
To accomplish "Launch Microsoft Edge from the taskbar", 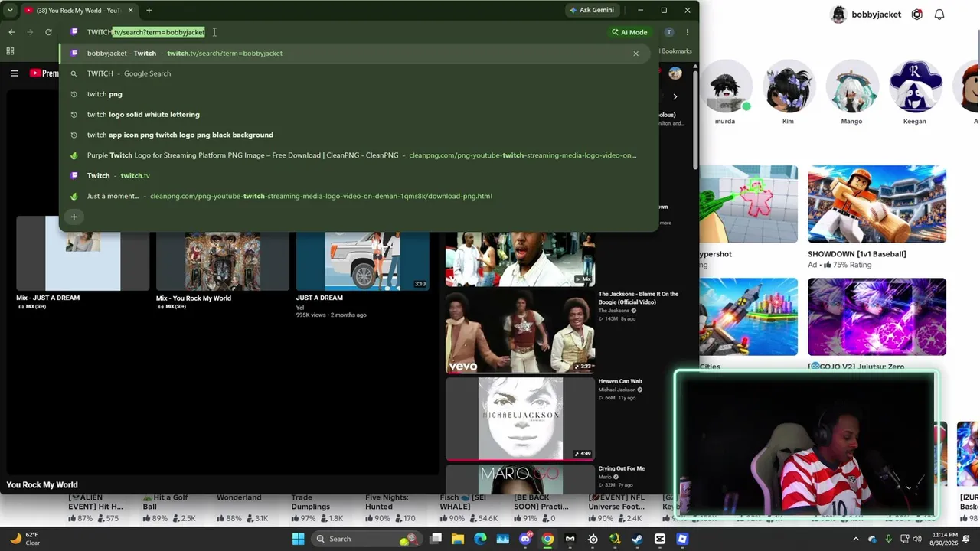I will coord(480,539).
